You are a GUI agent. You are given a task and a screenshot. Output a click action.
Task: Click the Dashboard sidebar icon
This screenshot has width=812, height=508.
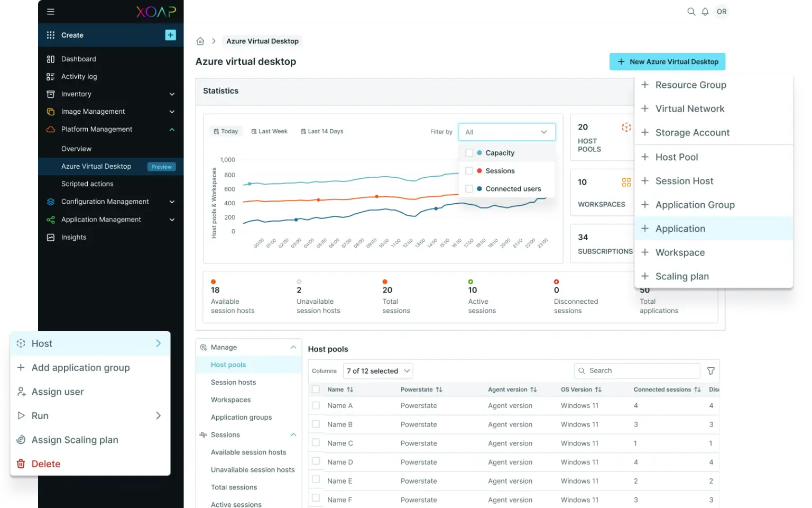(51, 59)
